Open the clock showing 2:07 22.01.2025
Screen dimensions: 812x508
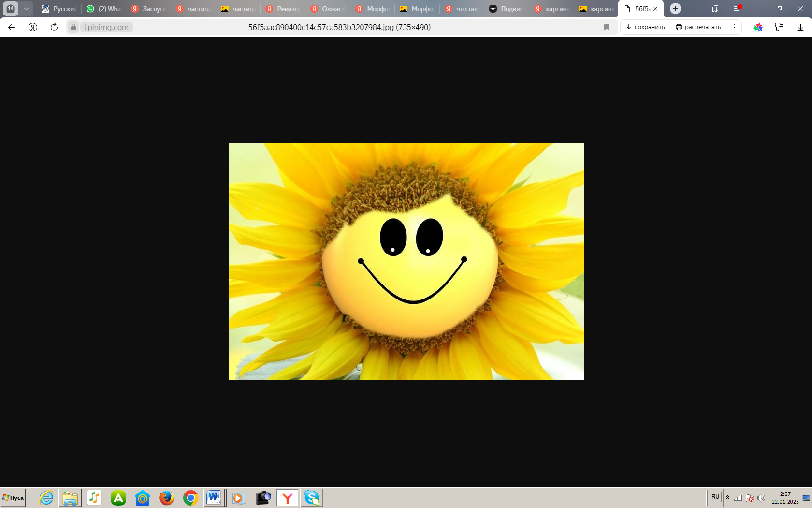pos(785,498)
